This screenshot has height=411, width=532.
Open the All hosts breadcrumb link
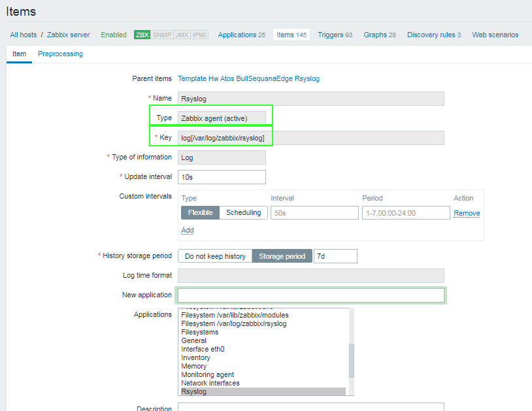pos(23,35)
